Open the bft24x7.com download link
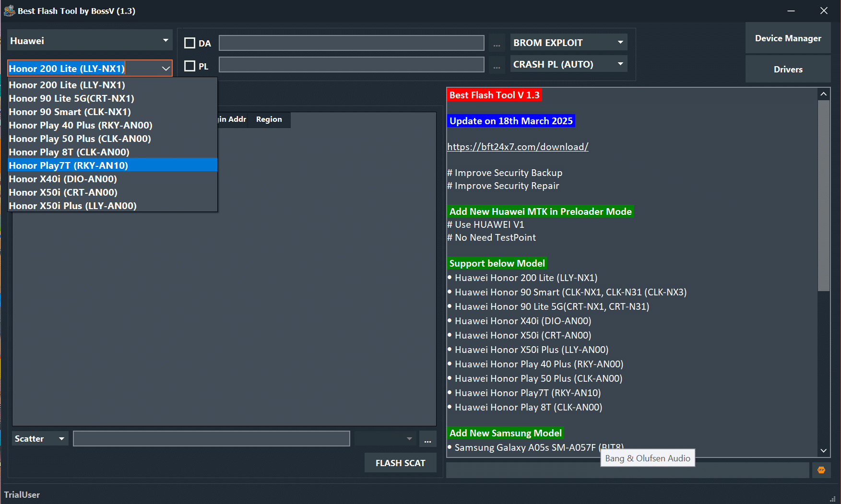Screen dimensions: 841x504 tap(518, 147)
